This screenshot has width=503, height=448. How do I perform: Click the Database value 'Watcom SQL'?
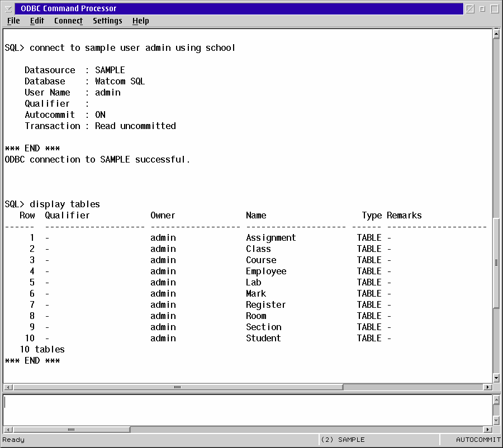120,82
